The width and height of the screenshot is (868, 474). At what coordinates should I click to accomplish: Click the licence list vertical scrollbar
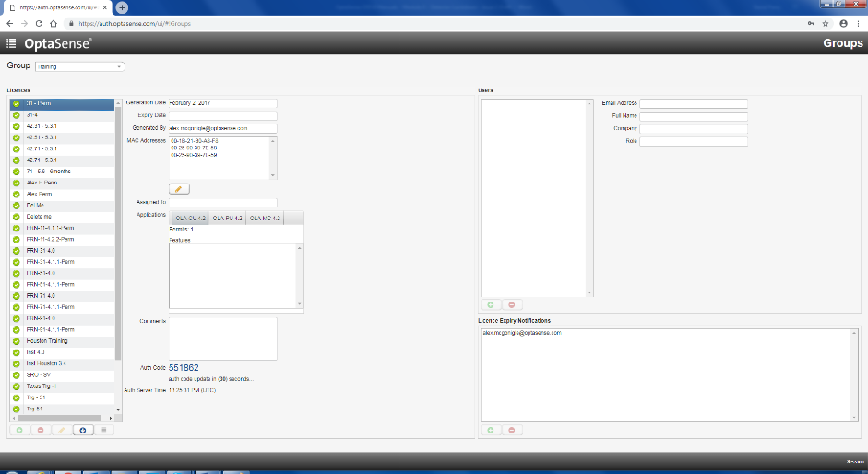(118, 231)
